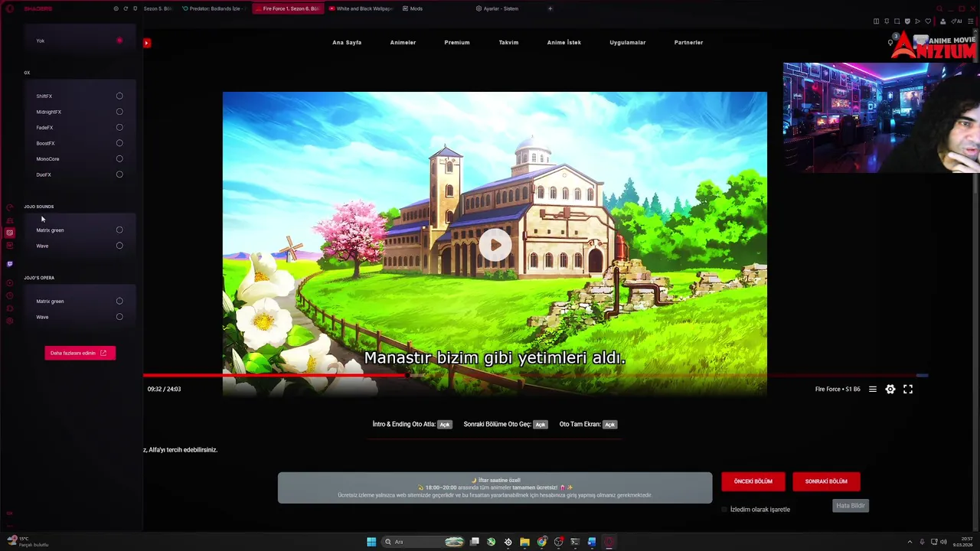
Task: Open the Premium menu item
Action: pos(457,43)
